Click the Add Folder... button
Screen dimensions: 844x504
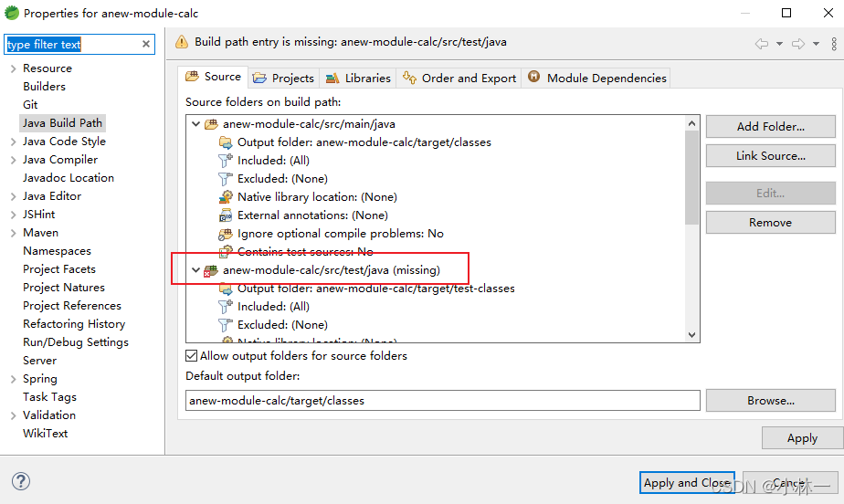point(770,126)
